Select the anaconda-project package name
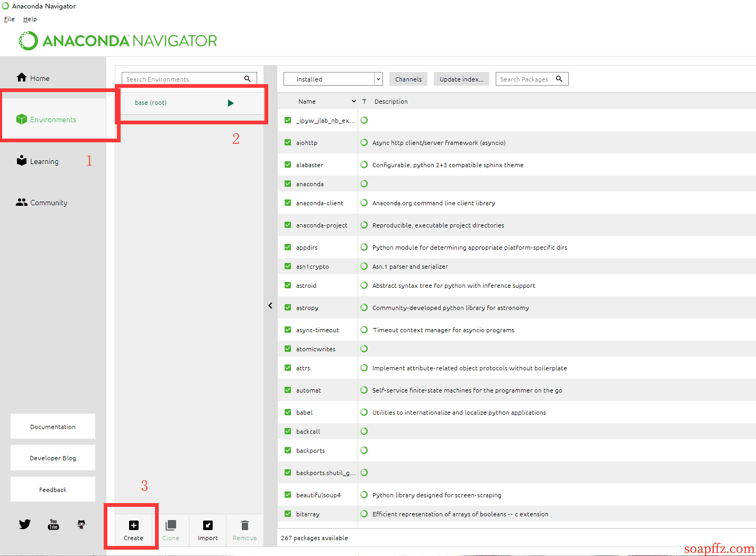This screenshot has width=756, height=556. (322, 225)
